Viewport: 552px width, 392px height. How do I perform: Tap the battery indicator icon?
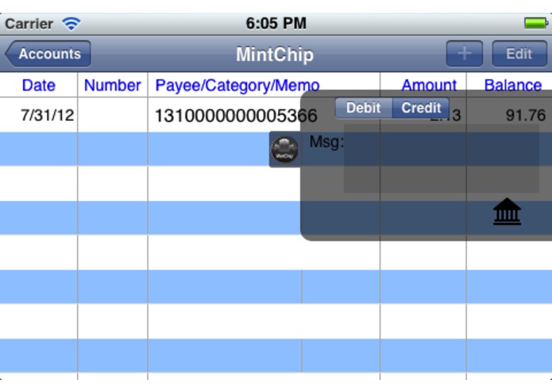coord(536,23)
